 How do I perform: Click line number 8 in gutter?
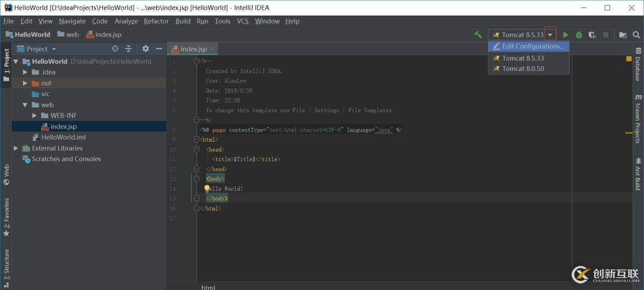pos(173,129)
